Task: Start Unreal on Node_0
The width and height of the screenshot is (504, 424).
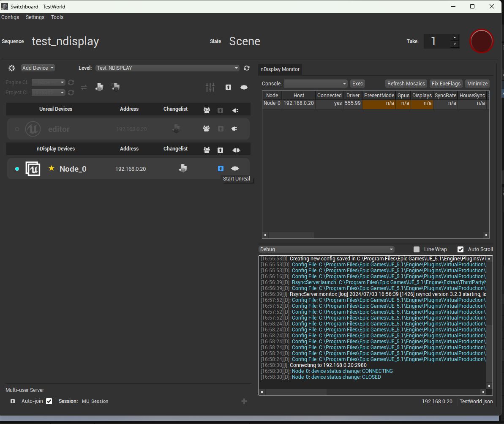Action: [221, 168]
